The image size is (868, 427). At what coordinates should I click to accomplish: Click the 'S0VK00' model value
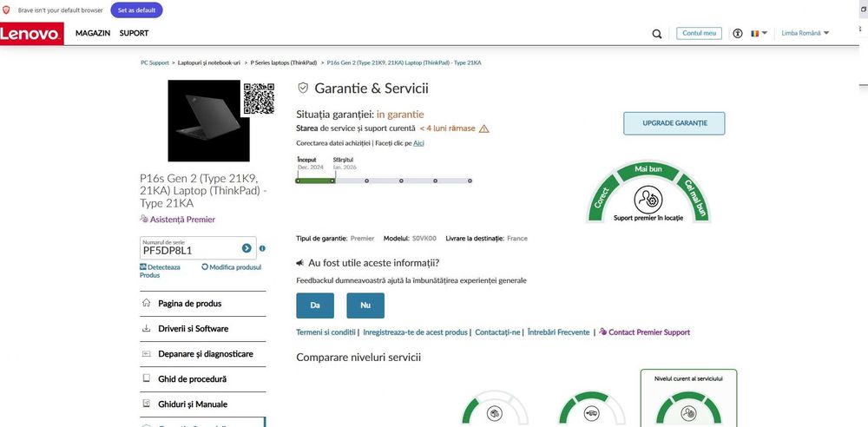(x=424, y=239)
